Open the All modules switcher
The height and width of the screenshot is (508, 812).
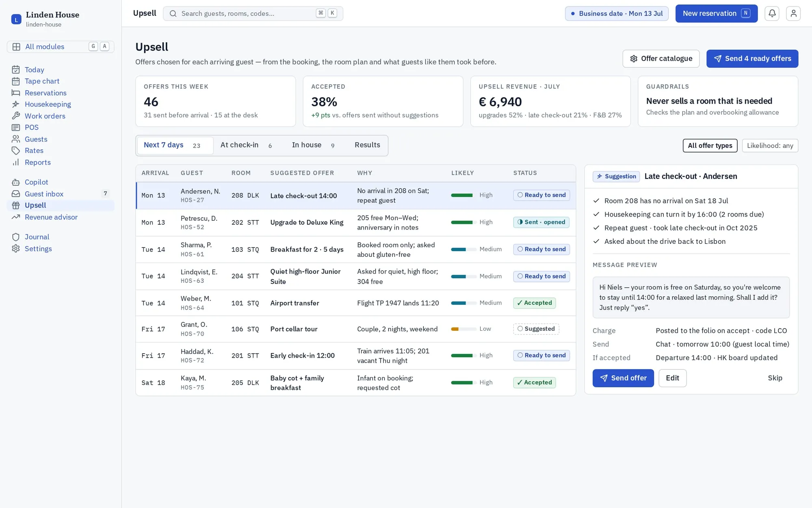click(x=60, y=47)
